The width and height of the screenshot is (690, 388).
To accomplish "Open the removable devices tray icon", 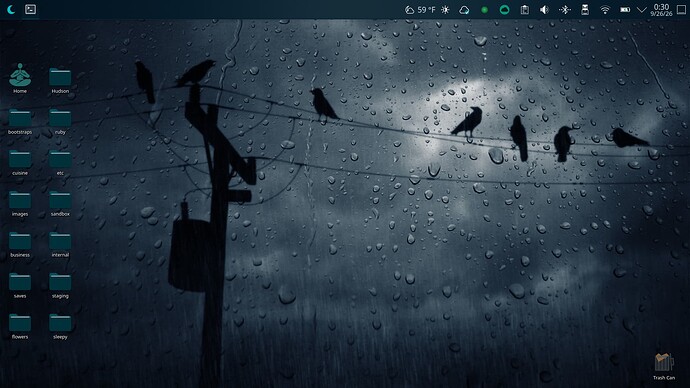I will pos(585,10).
